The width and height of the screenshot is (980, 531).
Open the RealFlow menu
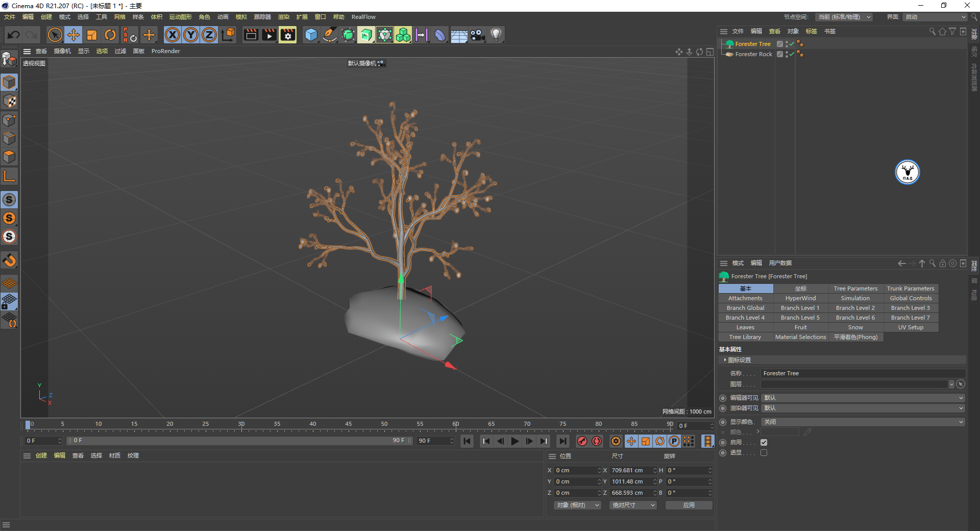pyautogui.click(x=363, y=17)
